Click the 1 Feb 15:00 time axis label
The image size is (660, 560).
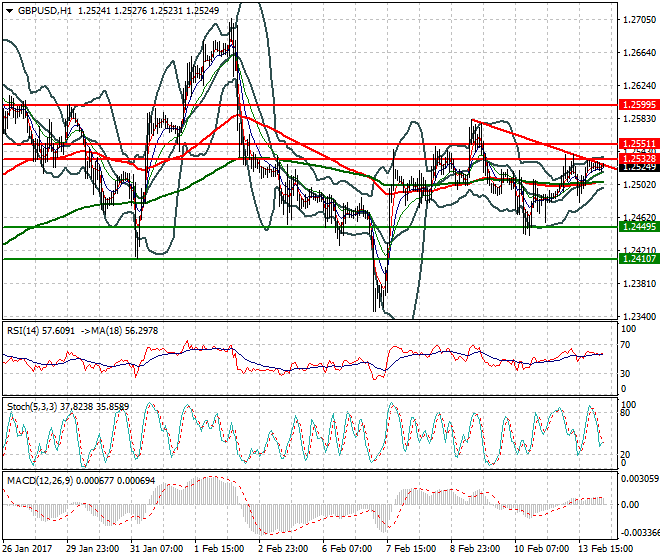[219, 549]
